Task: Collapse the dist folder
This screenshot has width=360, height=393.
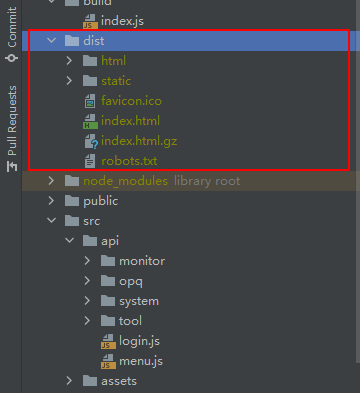Action: tap(52, 41)
